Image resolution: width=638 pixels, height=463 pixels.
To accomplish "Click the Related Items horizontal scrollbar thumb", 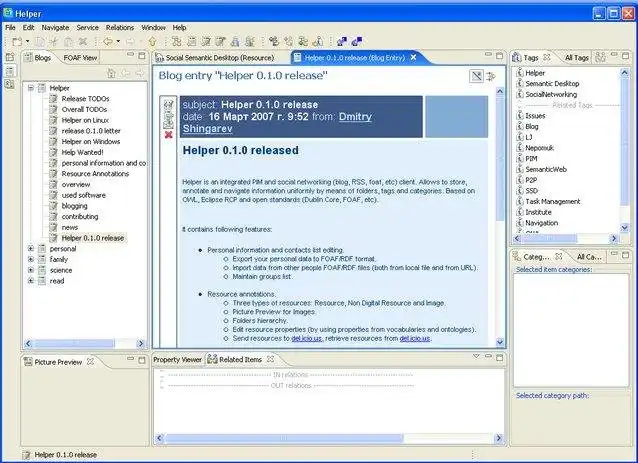I will pyautogui.click(x=284, y=438).
